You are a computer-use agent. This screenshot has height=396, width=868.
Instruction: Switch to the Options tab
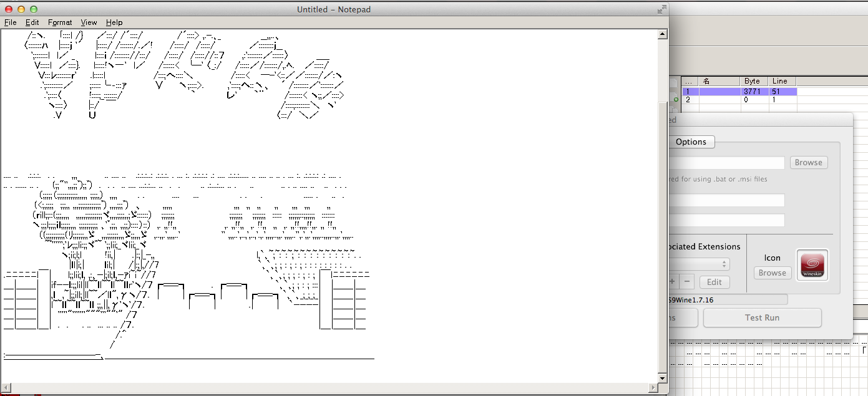click(691, 142)
